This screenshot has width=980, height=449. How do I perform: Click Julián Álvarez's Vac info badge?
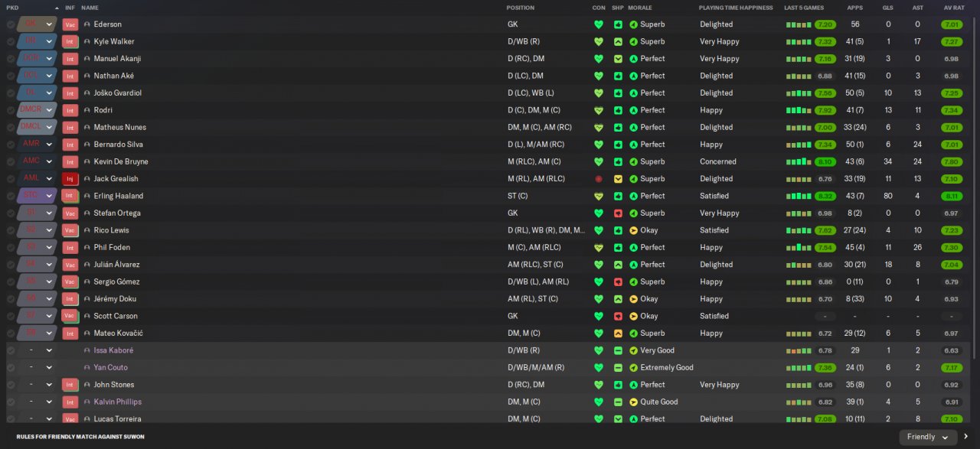coord(70,265)
